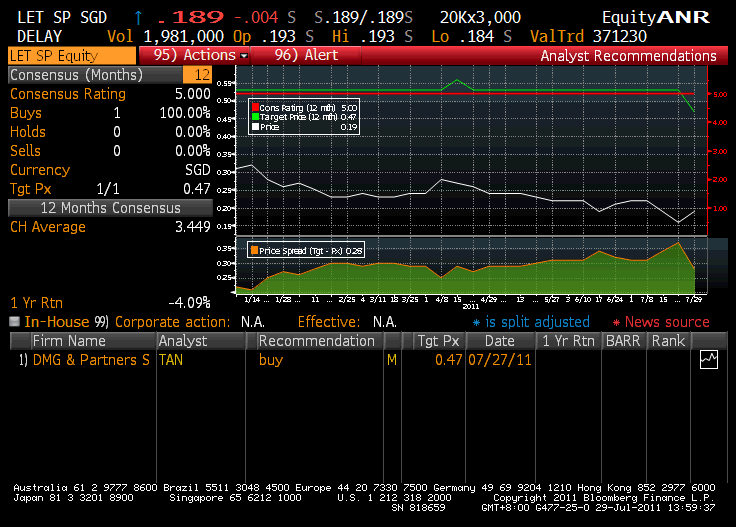Toggle the In-House checkbox
The image size is (736, 527).
pyautogui.click(x=15, y=321)
